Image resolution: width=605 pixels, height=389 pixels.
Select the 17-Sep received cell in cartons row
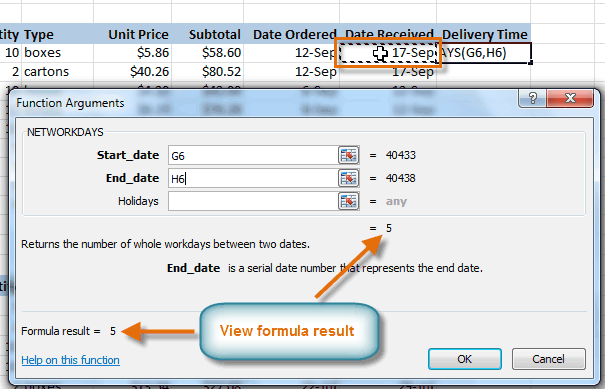(388, 73)
